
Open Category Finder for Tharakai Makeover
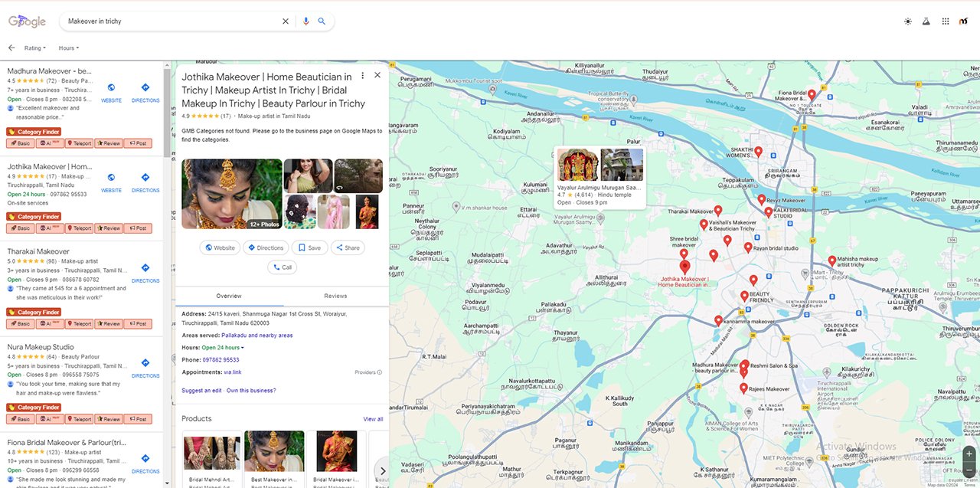[x=34, y=313]
